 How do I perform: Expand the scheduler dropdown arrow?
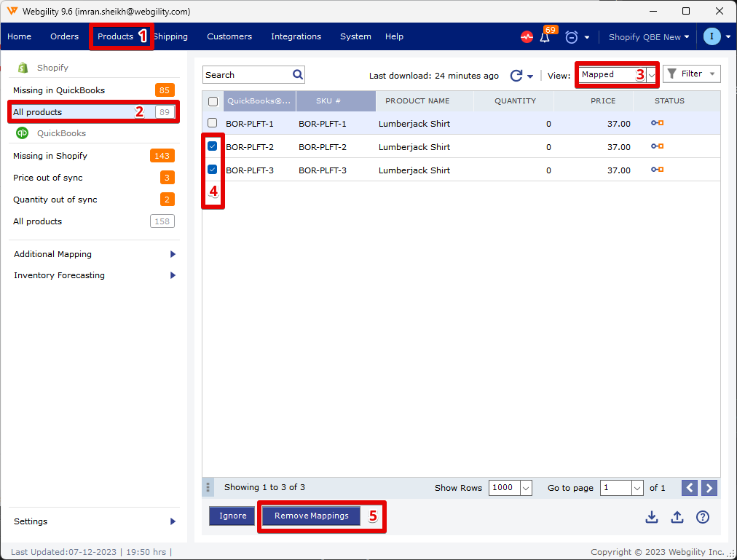click(586, 37)
